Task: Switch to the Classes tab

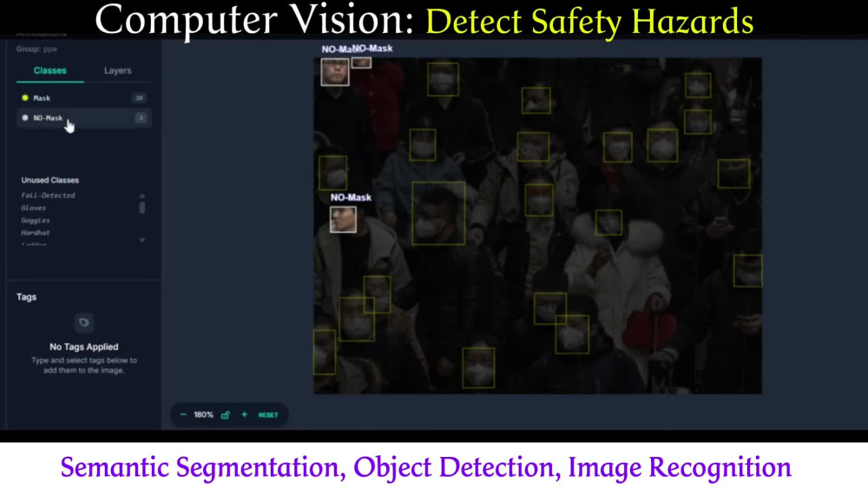Action: (49, 70)
